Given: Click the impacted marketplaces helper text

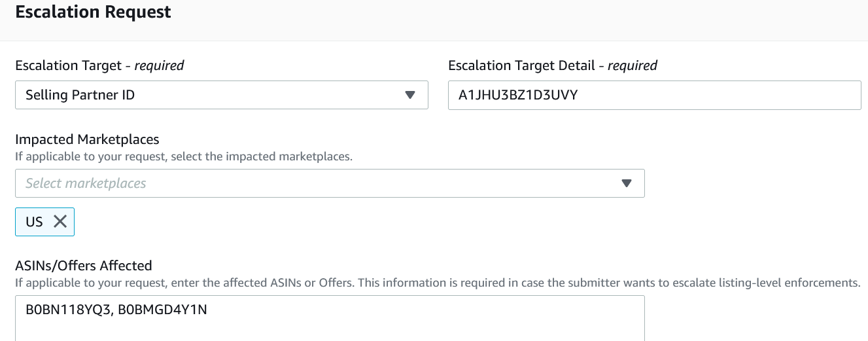Looking at the screenshot, I should (x=184, y=157).
